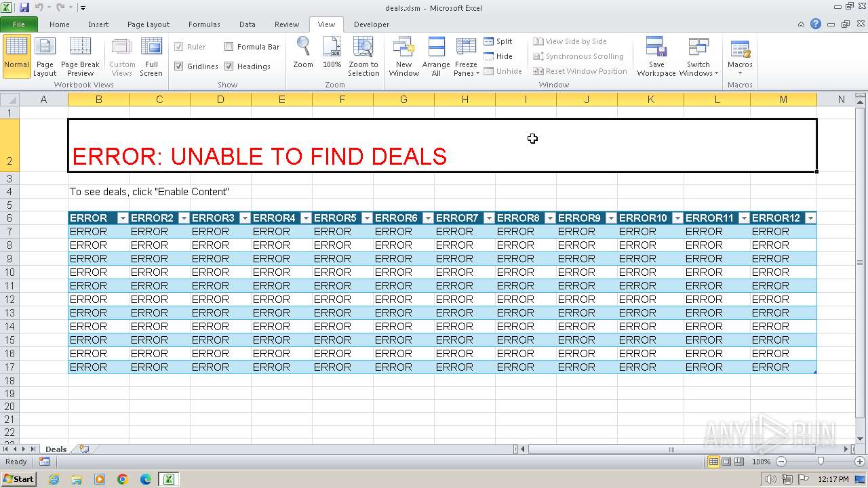868x488 pixels.
Task: Select the ERROR: UNABLE TO FIND DEALS cell
Action: 442,145
